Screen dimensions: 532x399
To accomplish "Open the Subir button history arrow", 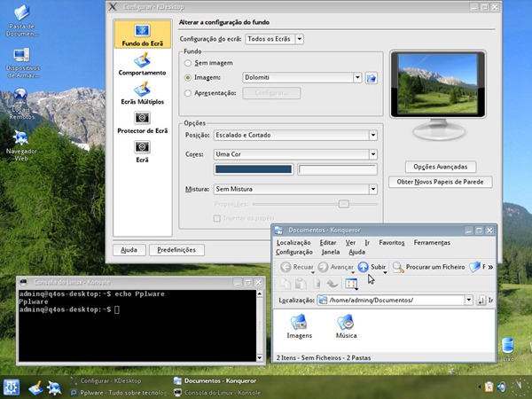I will tap(385, 272).
